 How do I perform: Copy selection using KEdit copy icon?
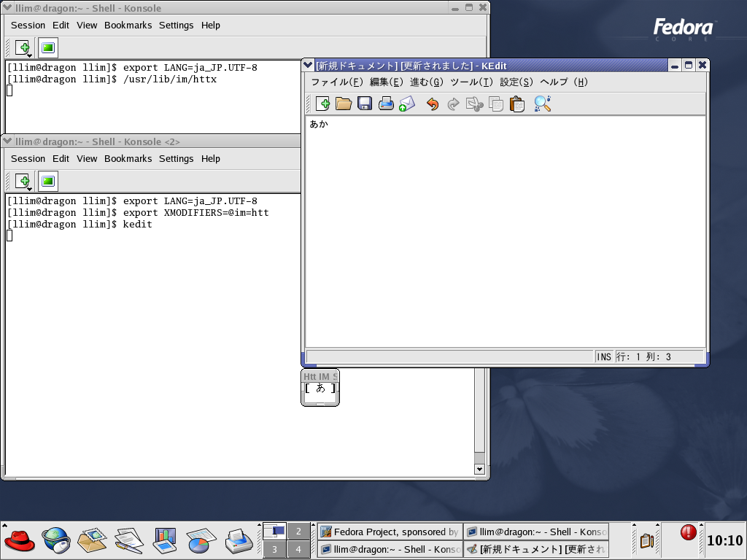pyautogui.click(x=495, y=104)
